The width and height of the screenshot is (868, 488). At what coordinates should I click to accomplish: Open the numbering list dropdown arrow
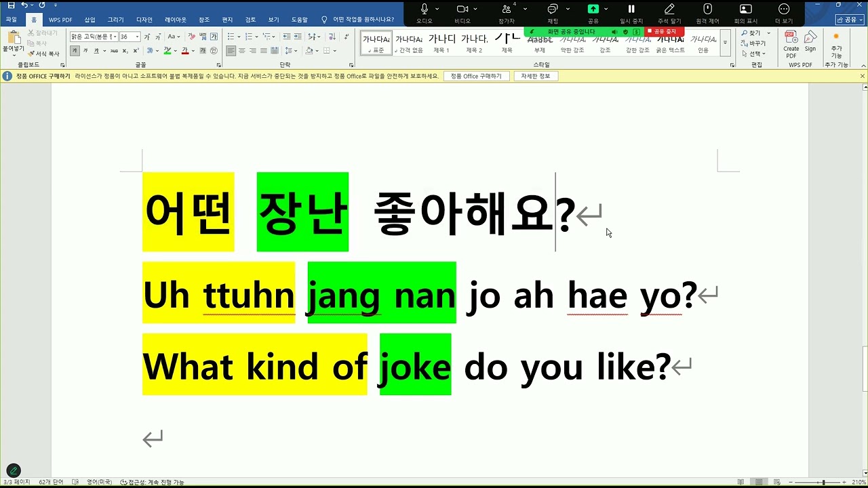point(256,37)
